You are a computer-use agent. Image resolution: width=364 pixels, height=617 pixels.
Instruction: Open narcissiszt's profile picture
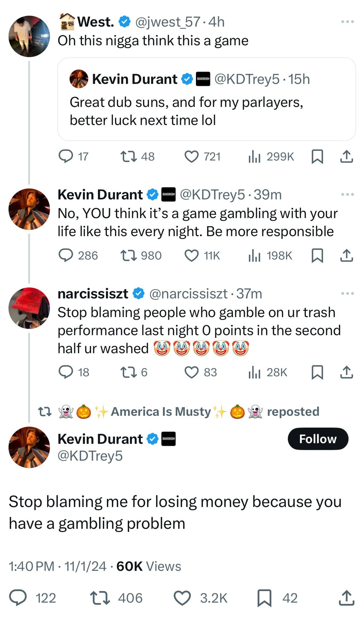[29, 308]
